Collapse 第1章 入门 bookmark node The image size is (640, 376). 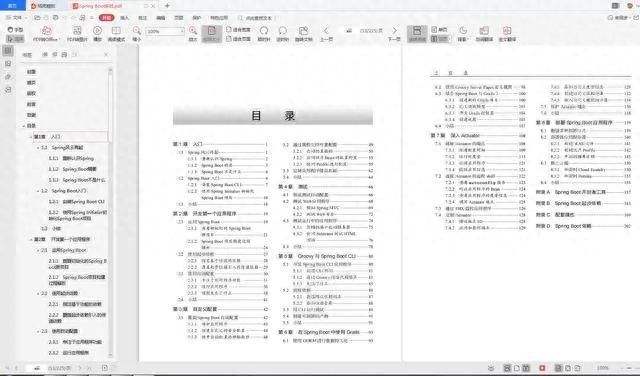click(x=31, y=137)
